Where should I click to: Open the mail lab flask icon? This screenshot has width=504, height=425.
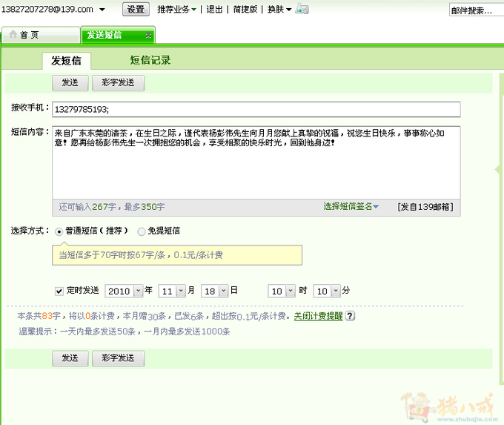coord(302,9)
